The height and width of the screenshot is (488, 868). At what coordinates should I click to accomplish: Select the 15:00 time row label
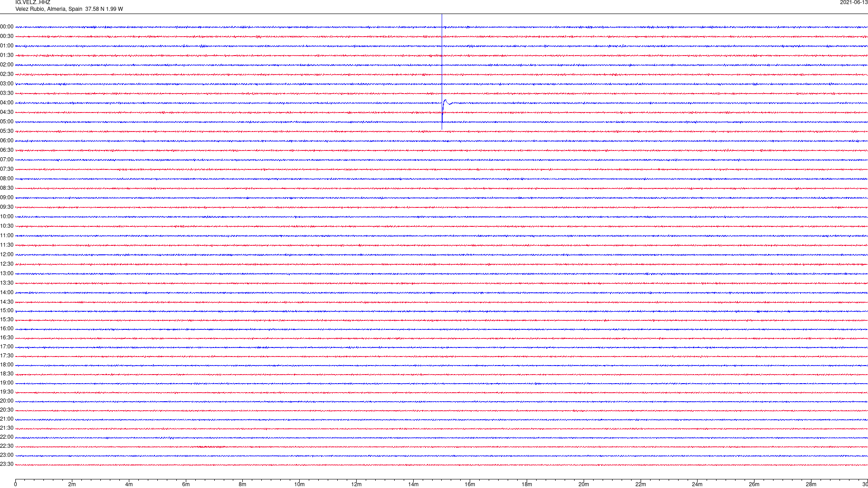pos(7,310)
